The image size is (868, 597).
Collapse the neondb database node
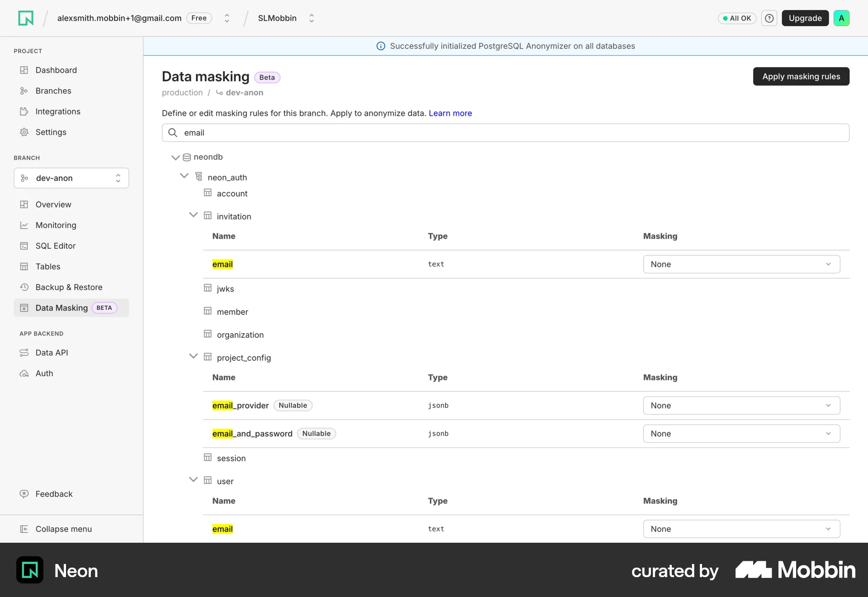tap(175, 157)
